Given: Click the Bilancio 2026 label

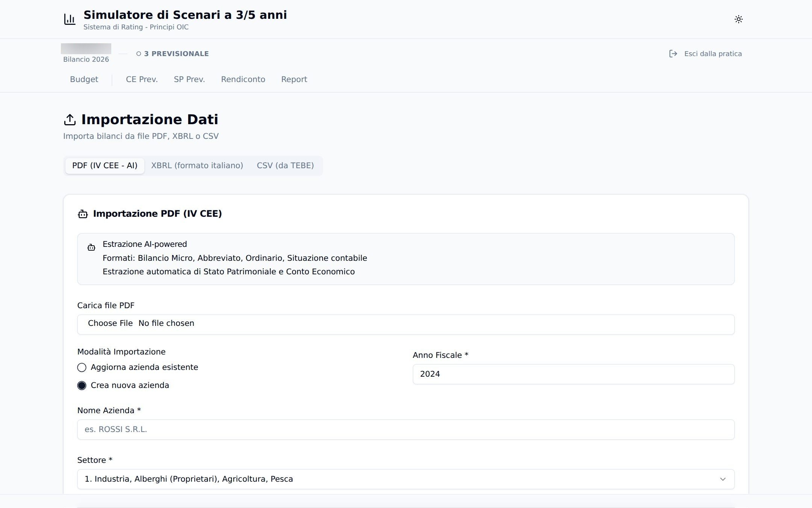Looking at the screenshot, I should (86, 59).
